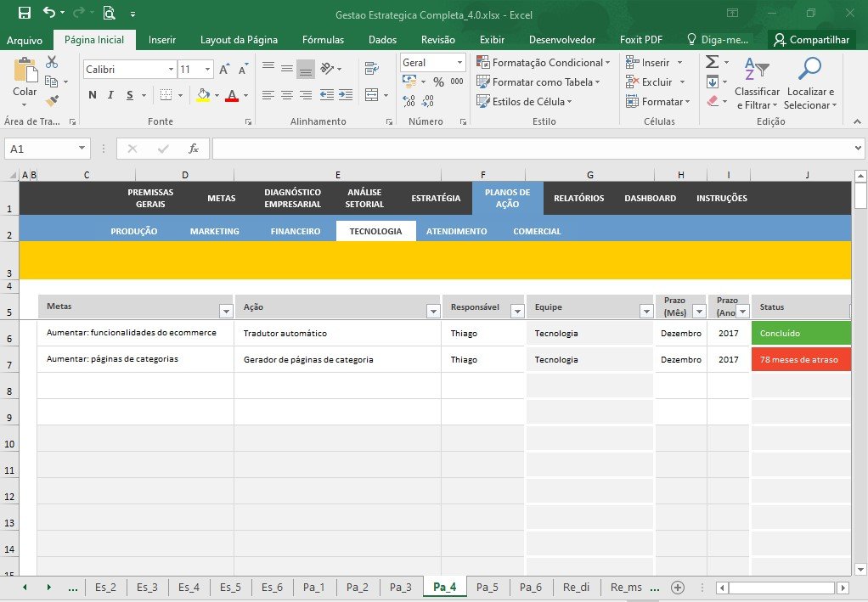
Task: Click the Save icon in quick access toolbar
Action: point(25,14)
